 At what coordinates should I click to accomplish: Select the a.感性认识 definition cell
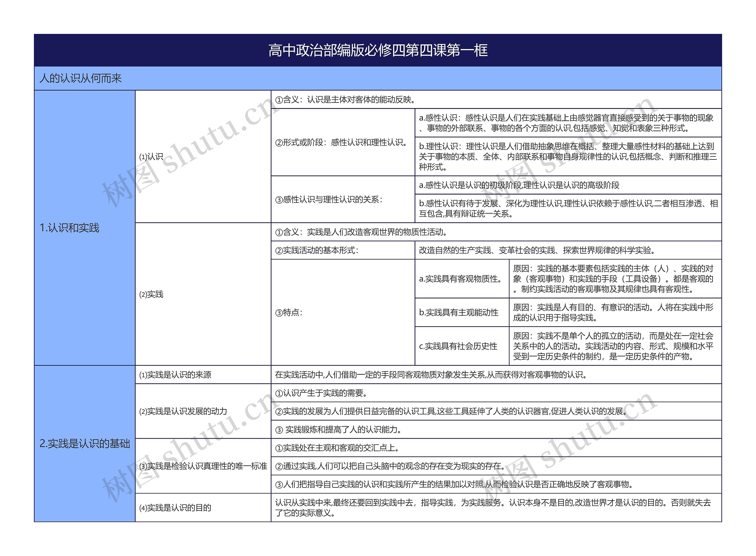click(568, 123)
